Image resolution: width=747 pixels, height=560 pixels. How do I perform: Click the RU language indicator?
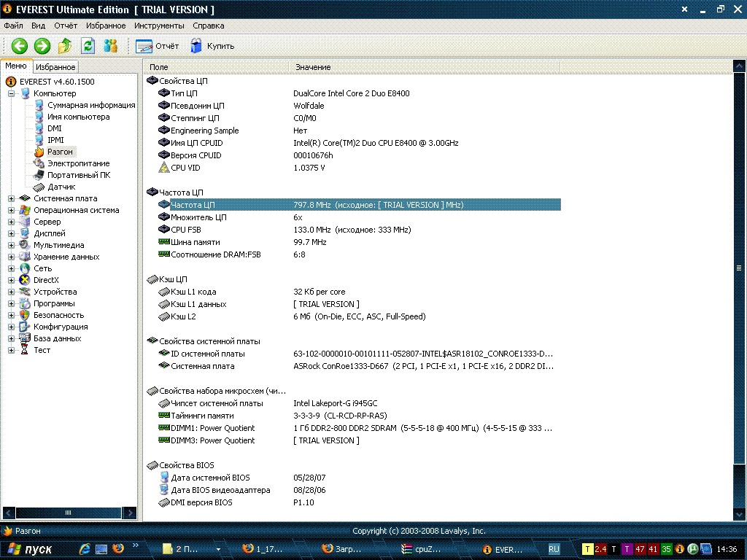tap(554, 549)
